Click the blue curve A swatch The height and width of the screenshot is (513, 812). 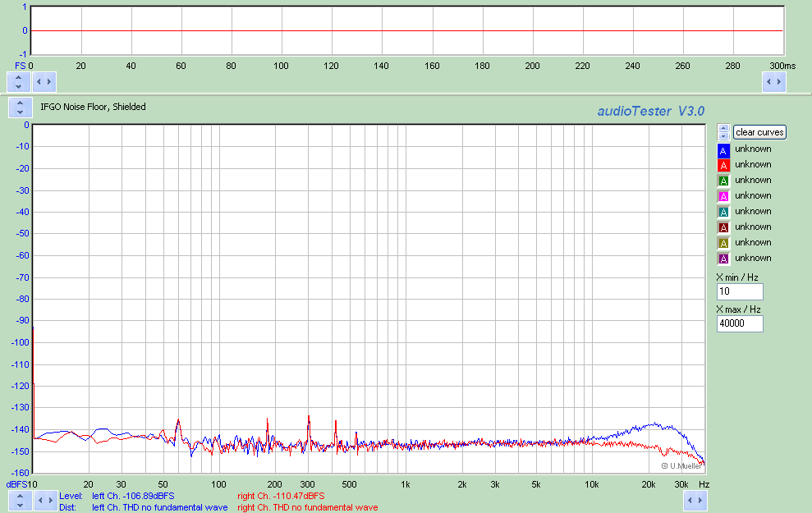coord(723,150)
